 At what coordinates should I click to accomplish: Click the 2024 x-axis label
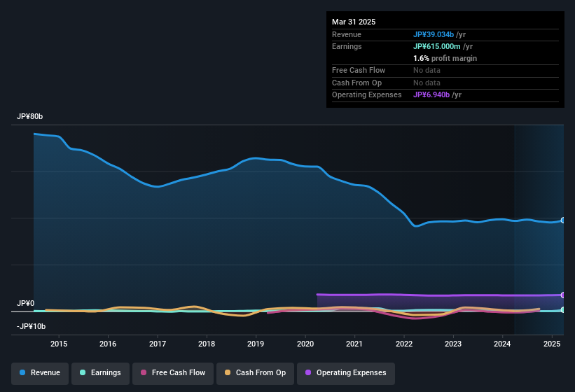(x=502, y=344)
